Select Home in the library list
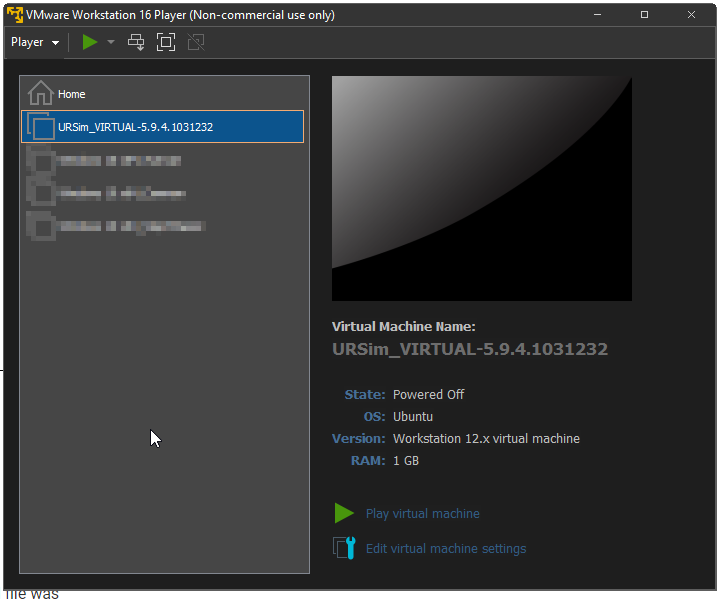Screen dimensions: 723x601 coord(164,94)
